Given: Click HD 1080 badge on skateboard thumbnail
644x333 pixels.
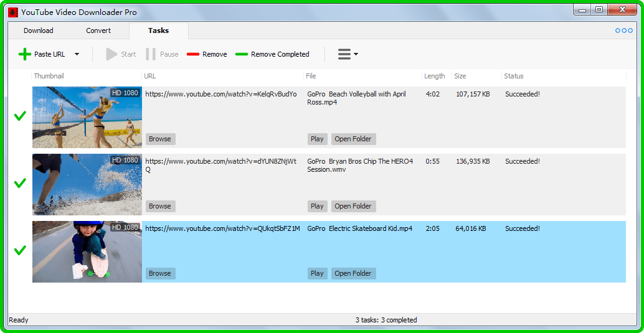Looking at the screenshot, I should (x=125, y=227).
